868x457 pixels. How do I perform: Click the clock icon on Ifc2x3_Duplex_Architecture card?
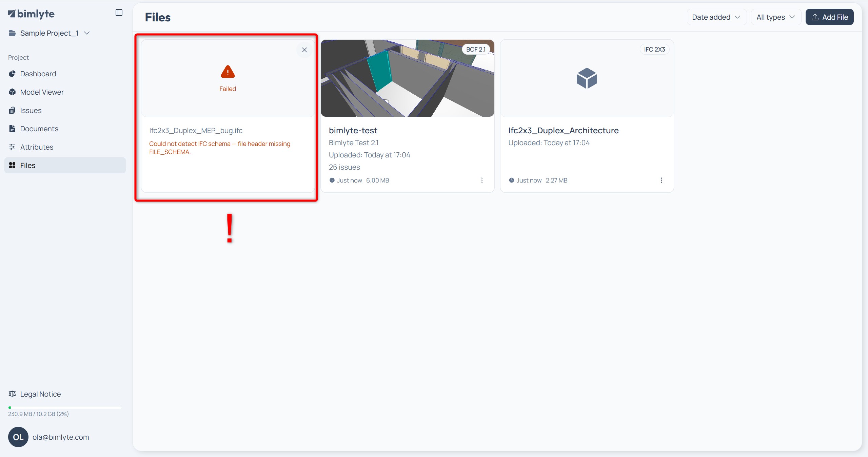[512, 180]
